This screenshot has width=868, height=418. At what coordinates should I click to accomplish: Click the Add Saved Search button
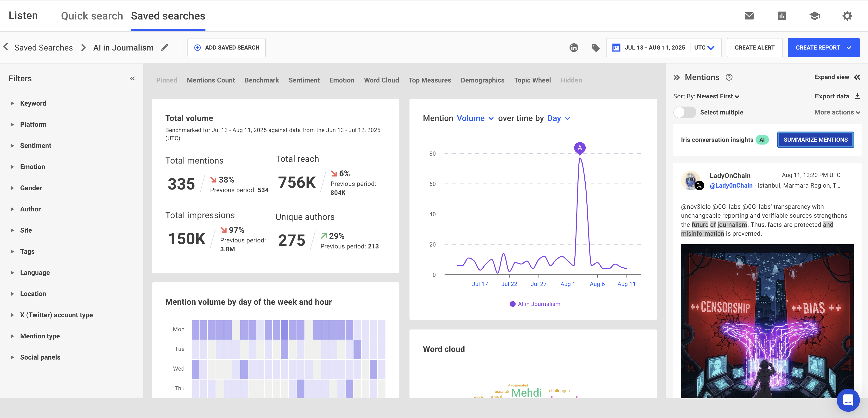click(226, 48)
